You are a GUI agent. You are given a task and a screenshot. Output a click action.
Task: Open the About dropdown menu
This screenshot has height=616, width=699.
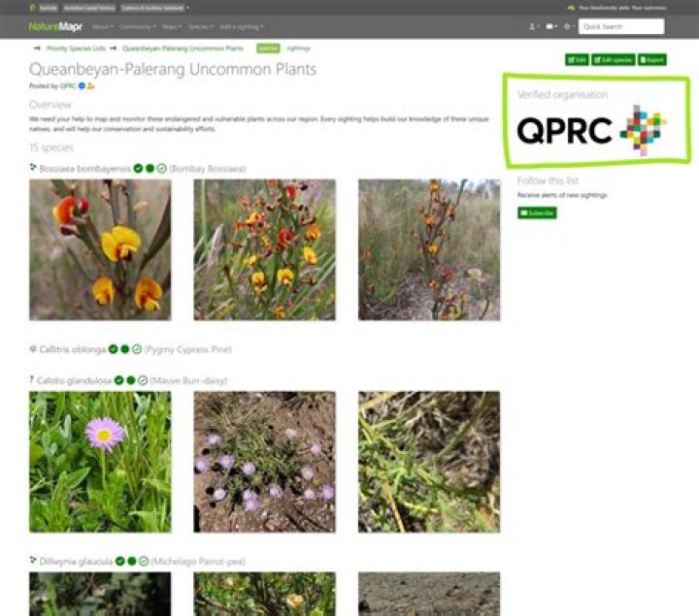click(x=103, y=27)
